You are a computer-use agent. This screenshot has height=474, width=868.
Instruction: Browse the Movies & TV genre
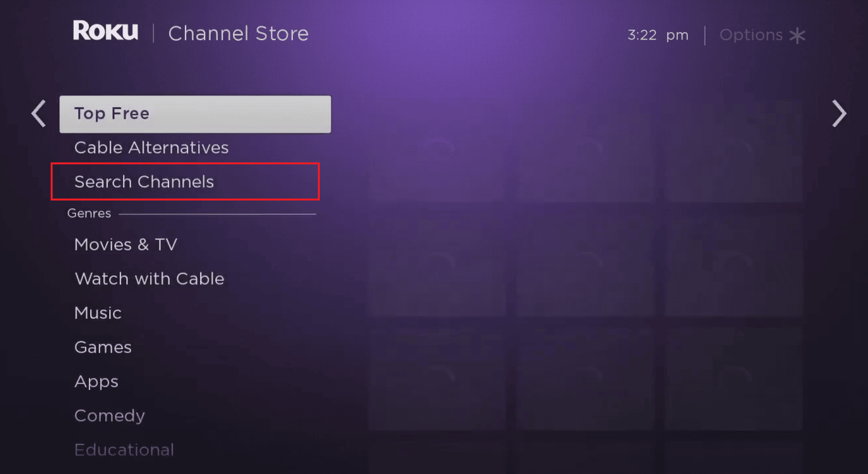click(126, 244)
